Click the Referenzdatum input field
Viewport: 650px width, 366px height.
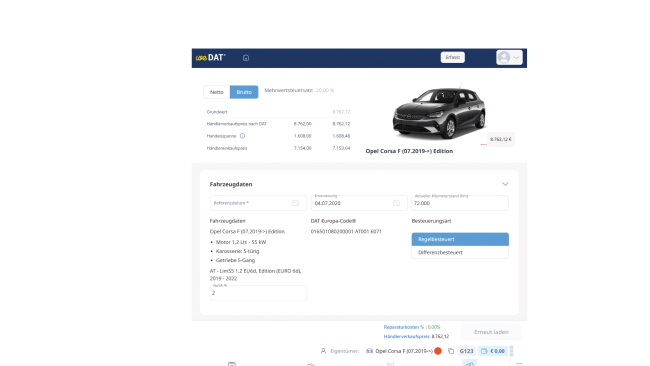click(x=258, y=203)
